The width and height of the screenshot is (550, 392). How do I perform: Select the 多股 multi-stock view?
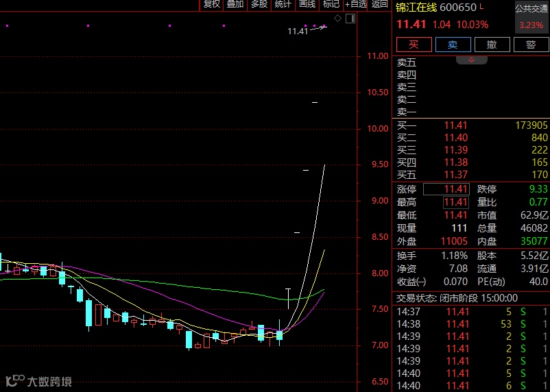[259, 4]
